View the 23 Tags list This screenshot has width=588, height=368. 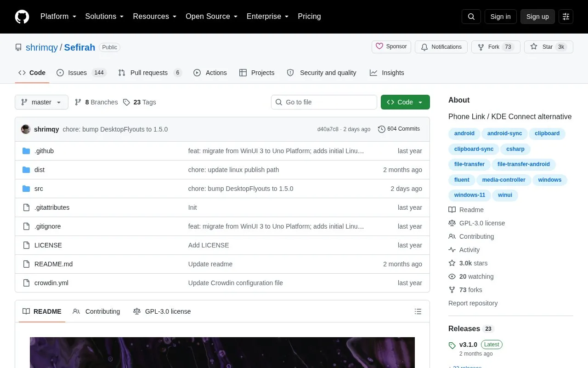click(139, 102)
